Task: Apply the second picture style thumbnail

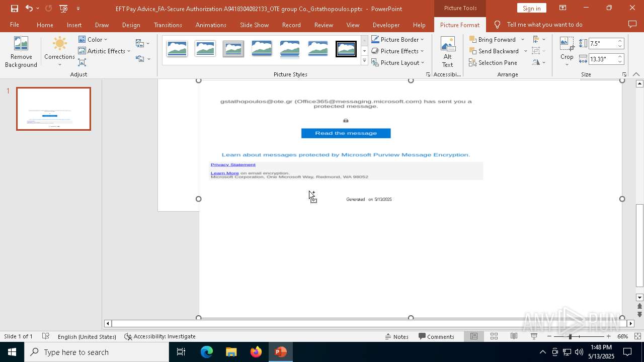Action: 205,49
